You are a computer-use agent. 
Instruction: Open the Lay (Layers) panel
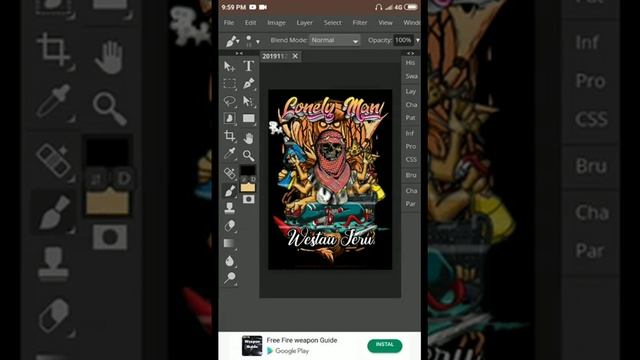point(411,91)
